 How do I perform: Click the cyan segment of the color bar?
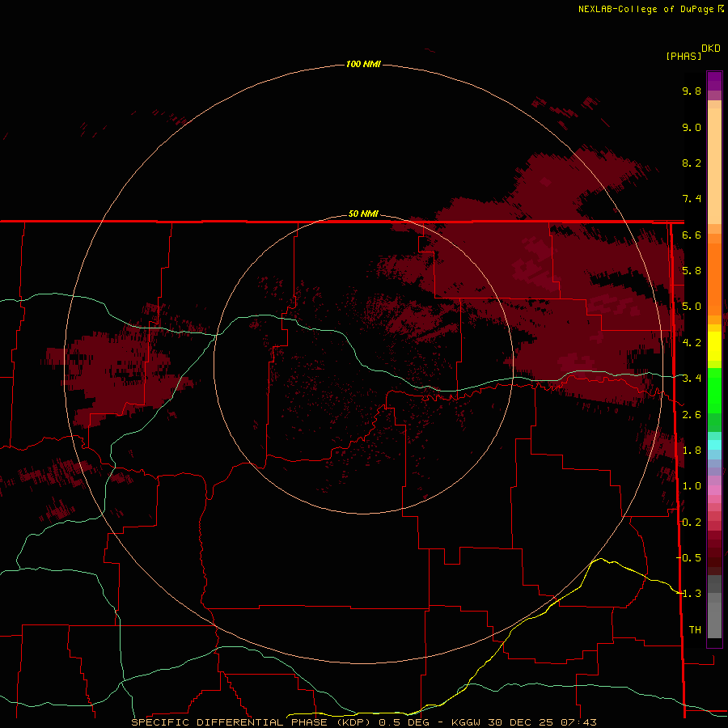tap(714, 445)
